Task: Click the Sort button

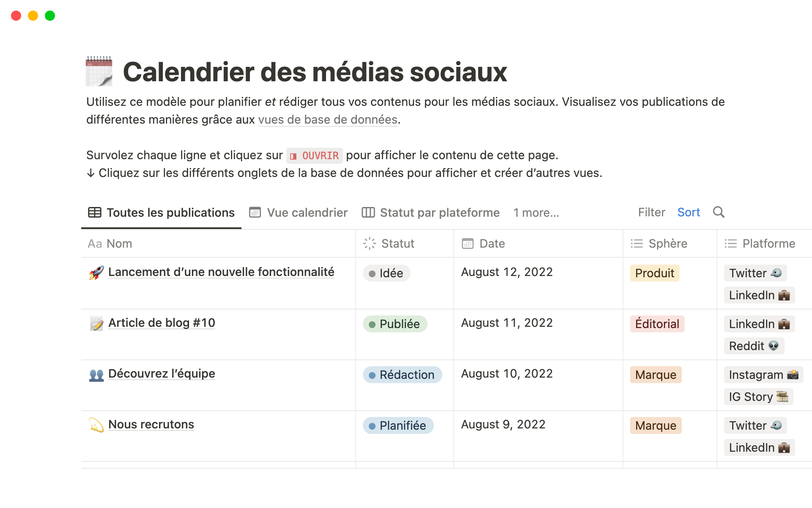Action: pos(689,213)
